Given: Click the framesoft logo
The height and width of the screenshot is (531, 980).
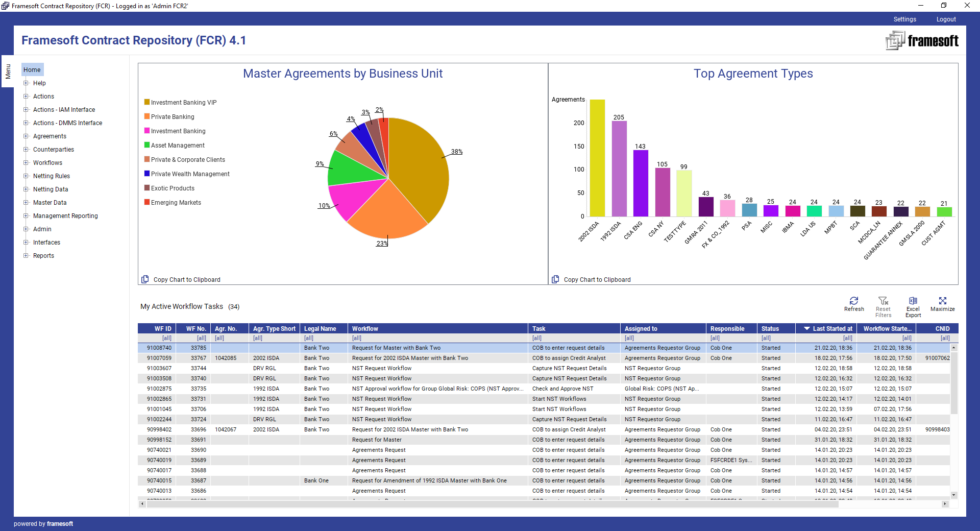Looking at the screenshot, I should [922, 40].
